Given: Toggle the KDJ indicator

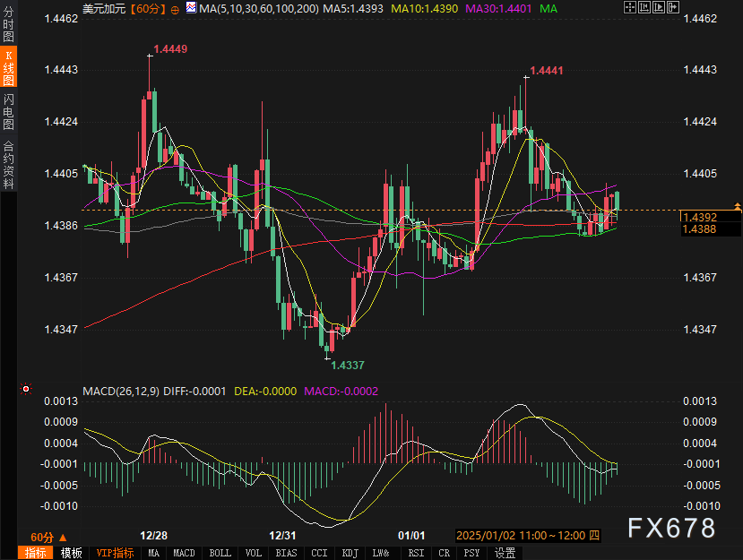Looking at the screenshot, I should (350, 553).
